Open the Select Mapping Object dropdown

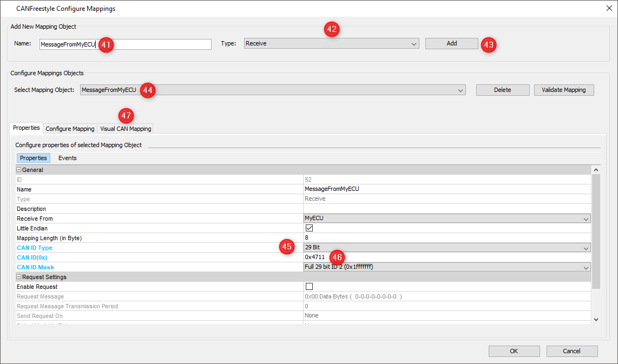point(273,90)
